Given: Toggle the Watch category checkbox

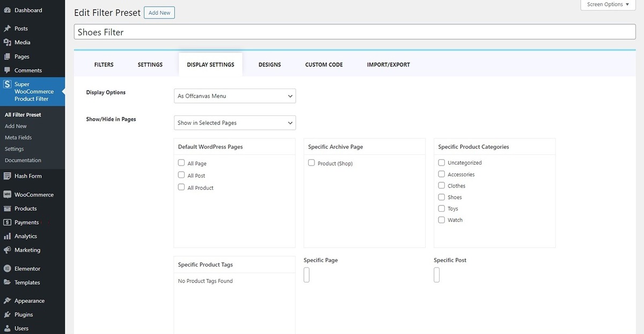Looking at the screenshot, I should click(442, 220).
